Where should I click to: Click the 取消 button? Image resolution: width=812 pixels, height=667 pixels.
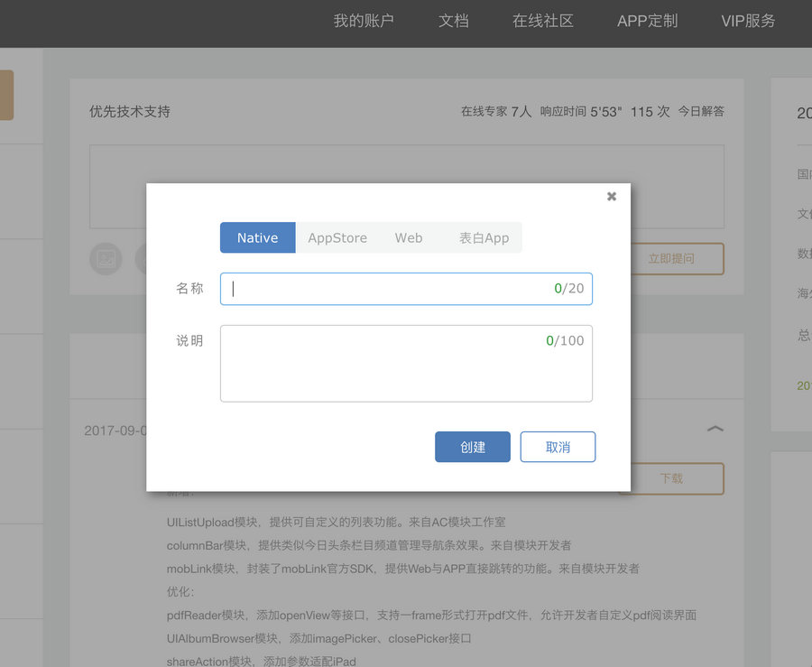(558, 447)
